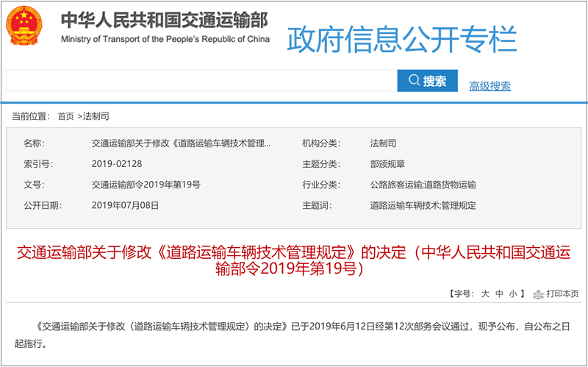This screenshot has height=367, width=588.
Task: Set font size to 小
Action: pos(512,294)
